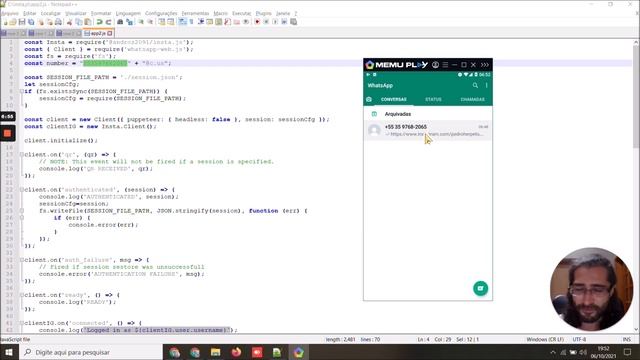
Task: Expand the MEmu Play side toolbar arrows
Action: 484,65
